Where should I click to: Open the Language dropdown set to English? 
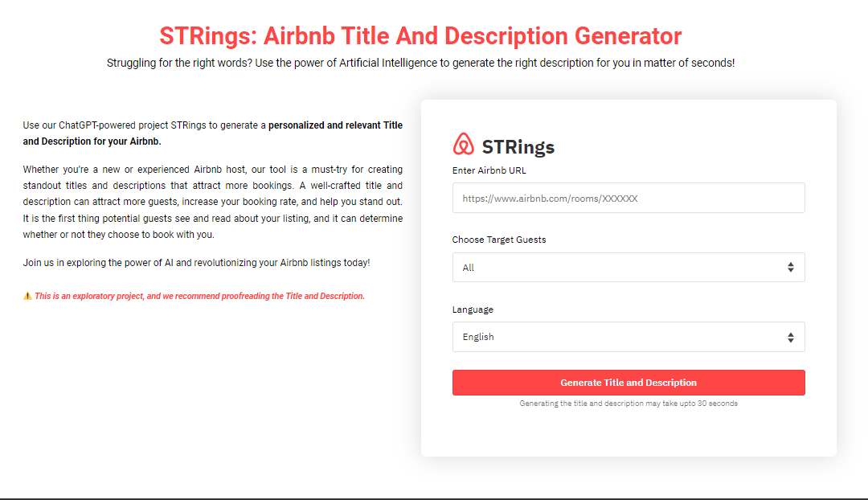619,337
